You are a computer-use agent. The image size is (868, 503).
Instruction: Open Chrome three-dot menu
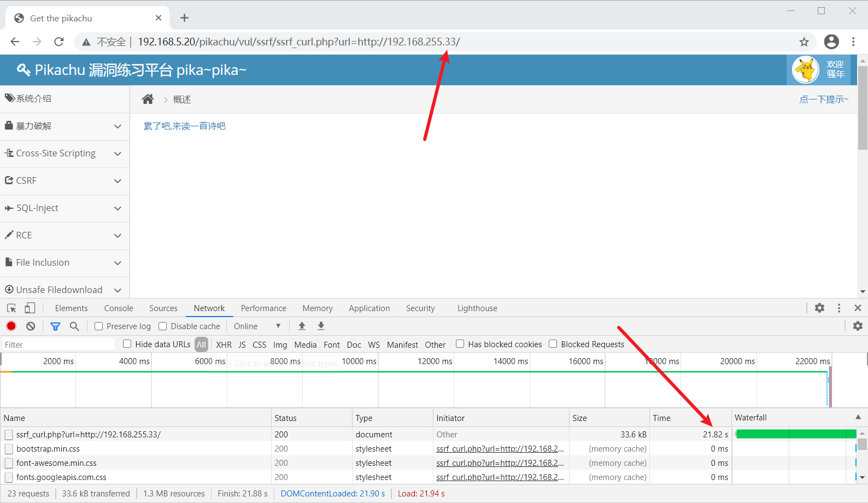tap(853, 42)
